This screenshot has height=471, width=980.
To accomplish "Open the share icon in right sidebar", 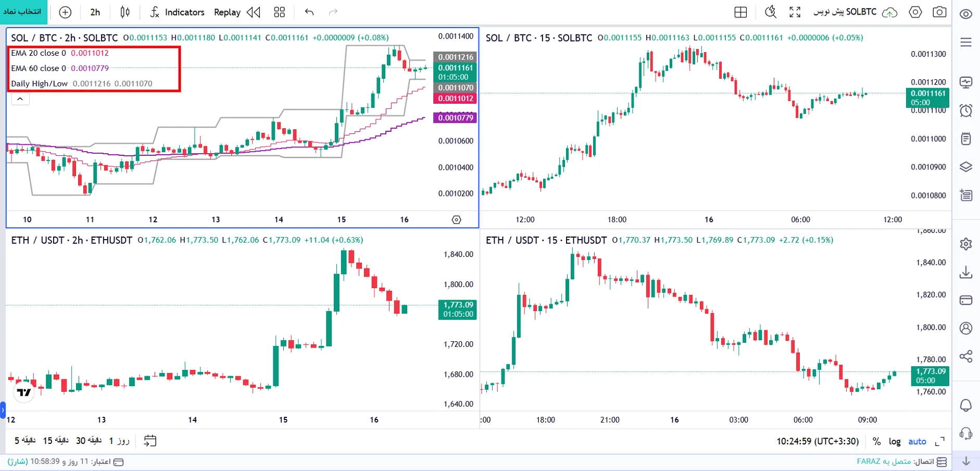I will (x=966, y=356).
